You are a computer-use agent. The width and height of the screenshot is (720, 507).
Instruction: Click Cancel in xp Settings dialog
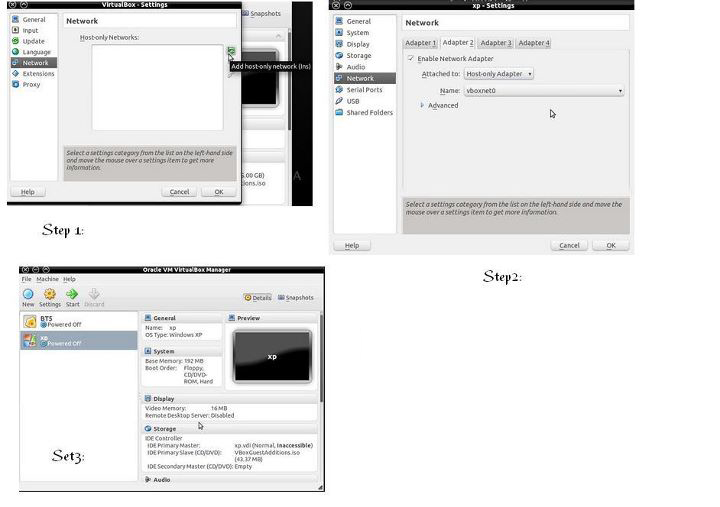pyautogui.click(x=569, y=246)
